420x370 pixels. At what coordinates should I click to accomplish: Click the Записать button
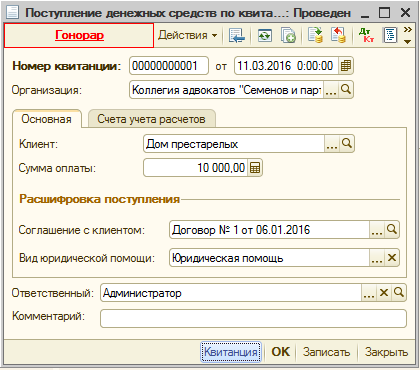point(326,352)
